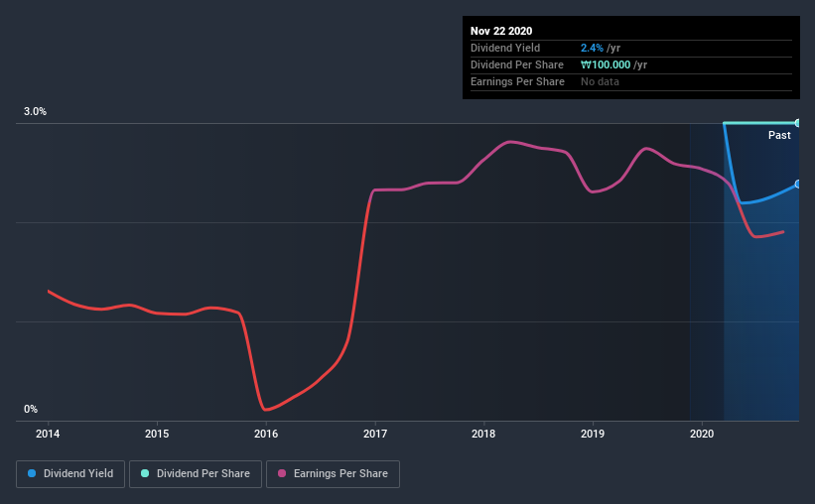The width and height of the screenshot is (815, 504).
Task: Click the blue Dividend Yield end-point marker
Action: [x=797, y=185]
